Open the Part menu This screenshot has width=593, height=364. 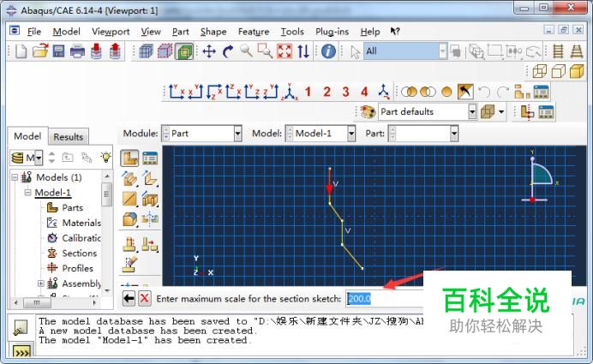181,32
